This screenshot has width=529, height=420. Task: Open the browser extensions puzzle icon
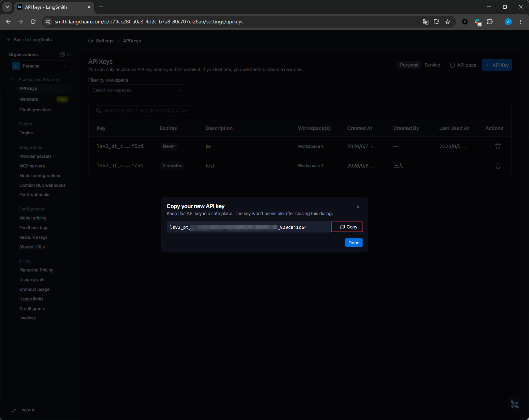[x=490, y=22]
